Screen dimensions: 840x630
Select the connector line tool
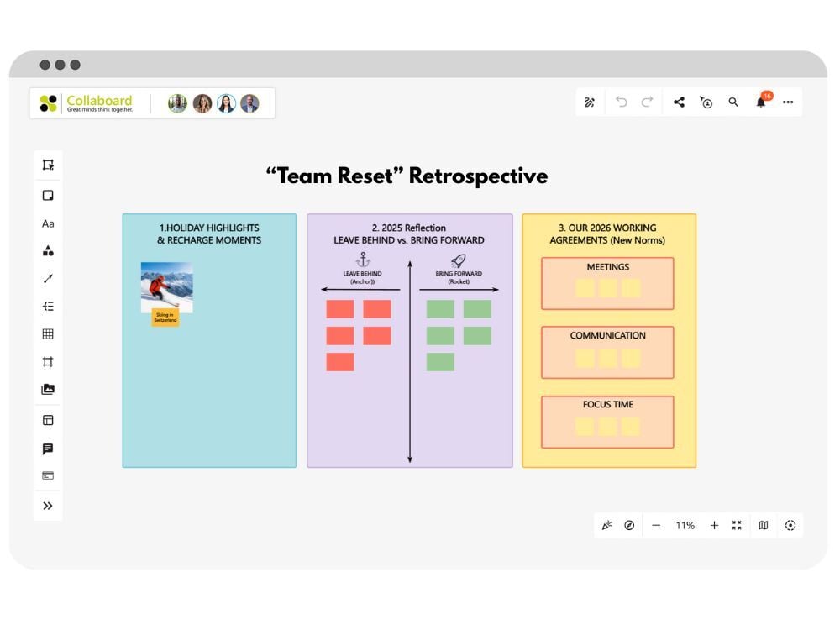coord(48,279)
